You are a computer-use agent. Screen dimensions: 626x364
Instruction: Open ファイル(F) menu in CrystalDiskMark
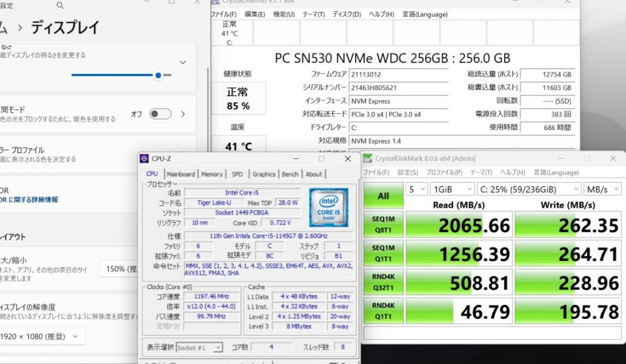pos(376,173)
